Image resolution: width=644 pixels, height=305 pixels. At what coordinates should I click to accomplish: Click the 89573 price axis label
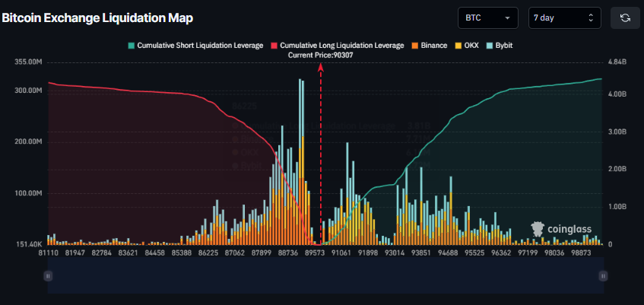(x=313, y=253)
